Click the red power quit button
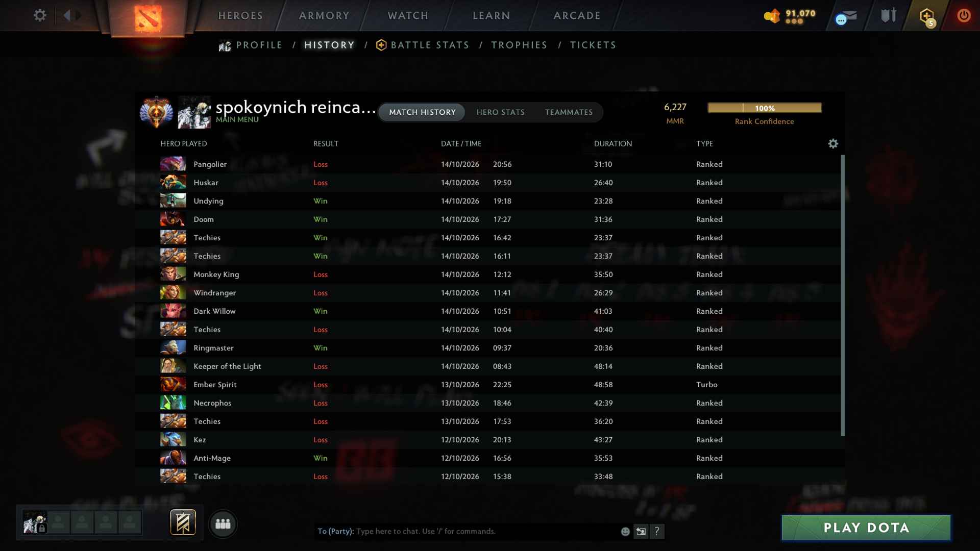980x551 pixels. (x=964, y=15)
